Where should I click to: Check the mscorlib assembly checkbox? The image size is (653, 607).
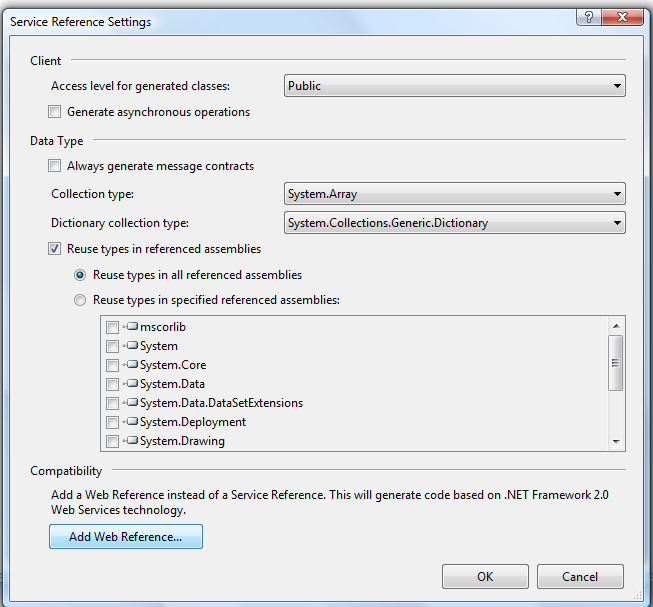click(x=112, y=327)
